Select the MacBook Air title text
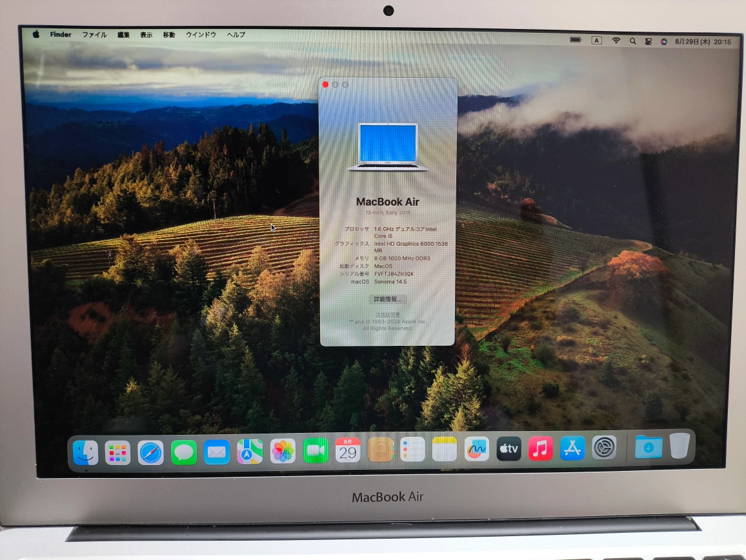 [388, 202]
